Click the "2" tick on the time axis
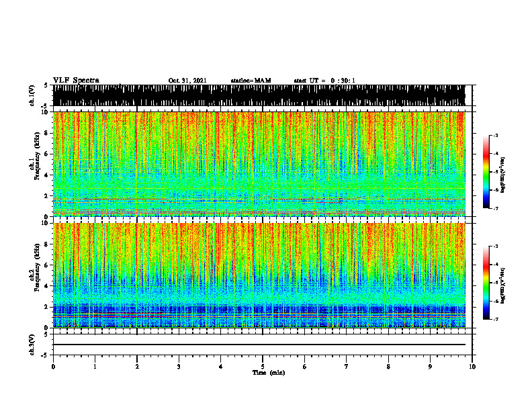 click(x=137, y=367)
